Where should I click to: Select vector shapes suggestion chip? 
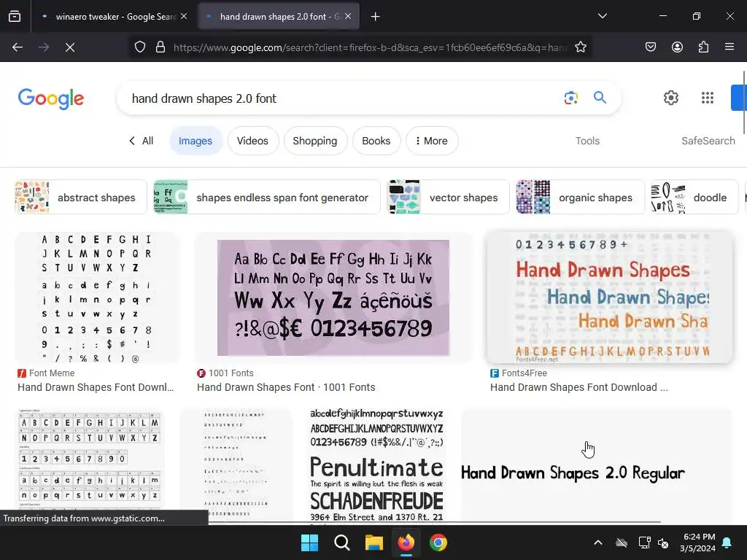448,197
